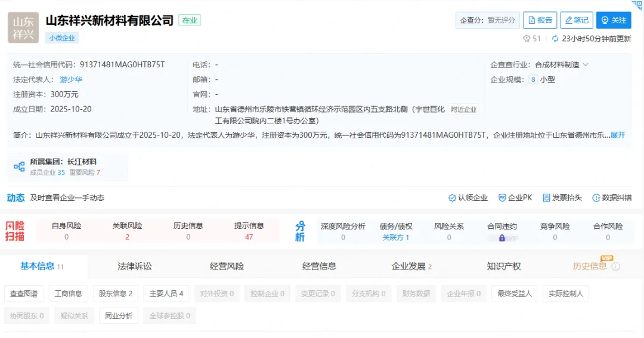Screen dimensions: 644x338
Task: Click the 企业PK compare icon
Action: [502, 198]
